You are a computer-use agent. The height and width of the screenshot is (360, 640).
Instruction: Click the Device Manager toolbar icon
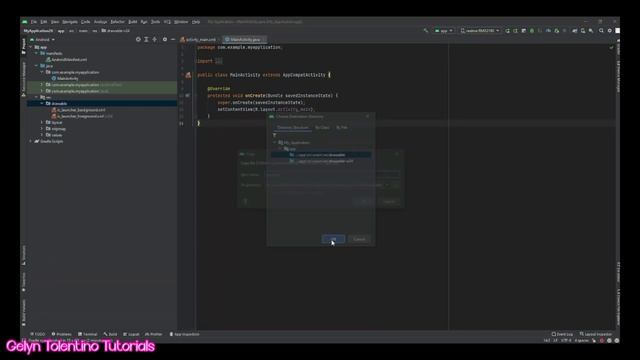pyautogui.click(x=583, y=31)
